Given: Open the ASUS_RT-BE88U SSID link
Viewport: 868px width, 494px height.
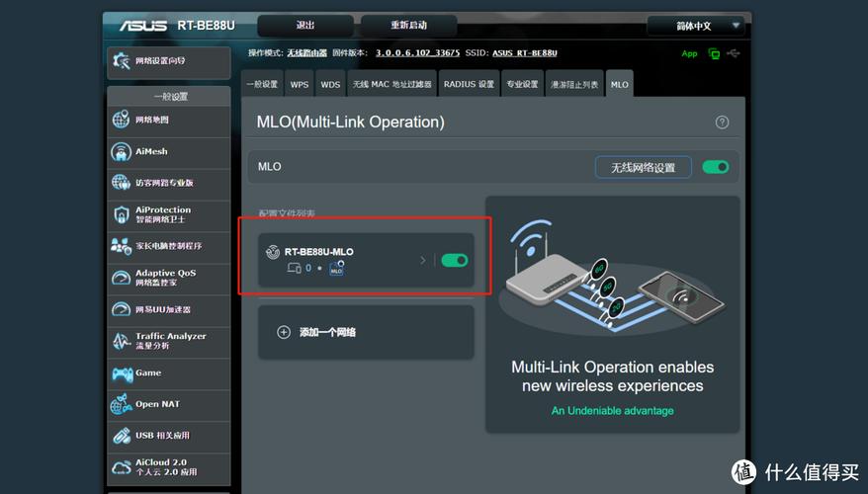Looking at the screenshot, I should pyautogui.click(x=525, y=53).
